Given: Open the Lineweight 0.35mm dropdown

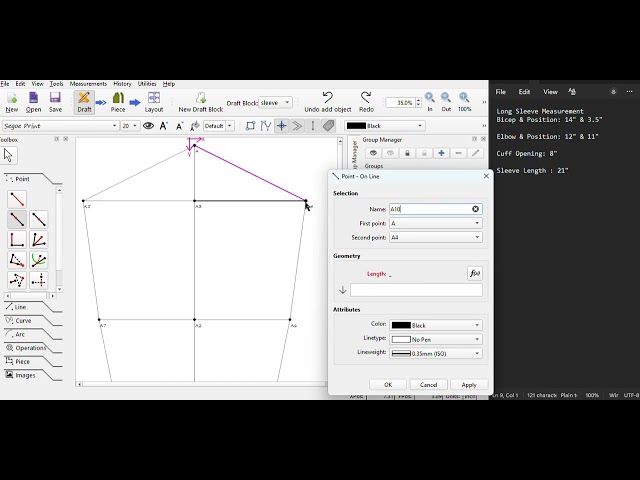Looking at the screenshot, I should pos(436,353).
